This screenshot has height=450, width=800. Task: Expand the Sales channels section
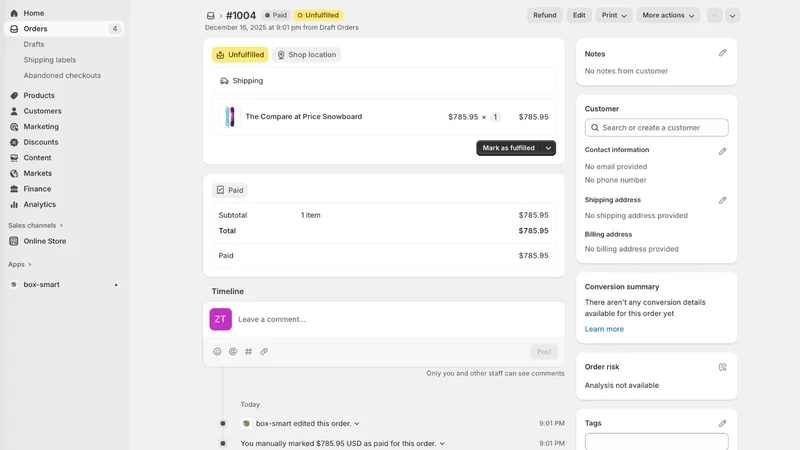point(35,225)
